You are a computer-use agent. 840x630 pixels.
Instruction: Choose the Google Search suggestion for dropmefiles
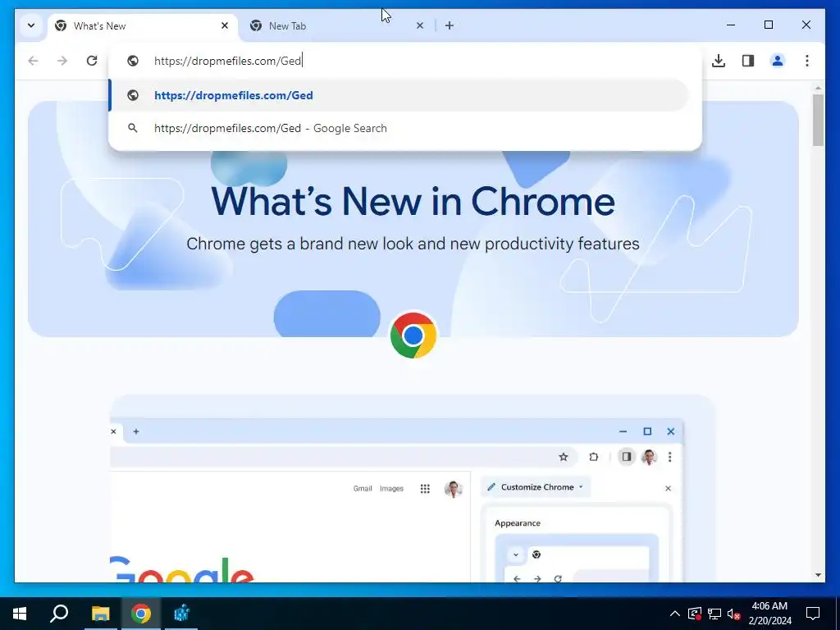tap(399, 128)
